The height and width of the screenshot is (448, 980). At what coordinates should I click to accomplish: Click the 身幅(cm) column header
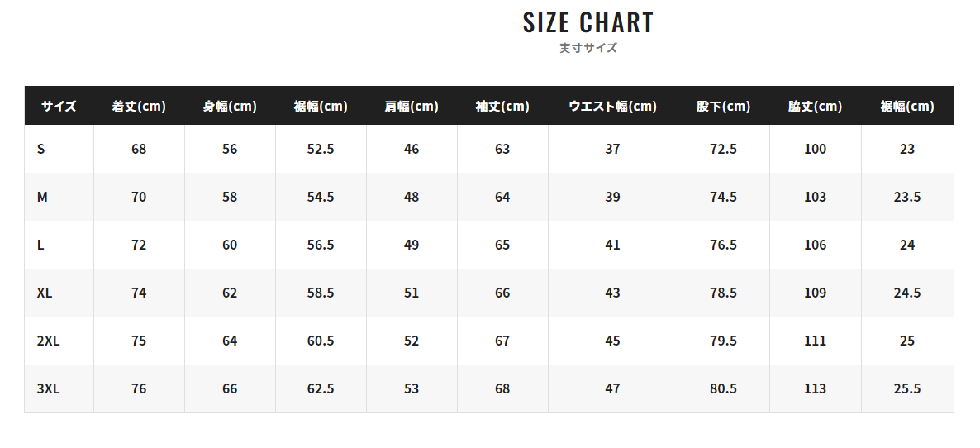click(x=230, y=106)
